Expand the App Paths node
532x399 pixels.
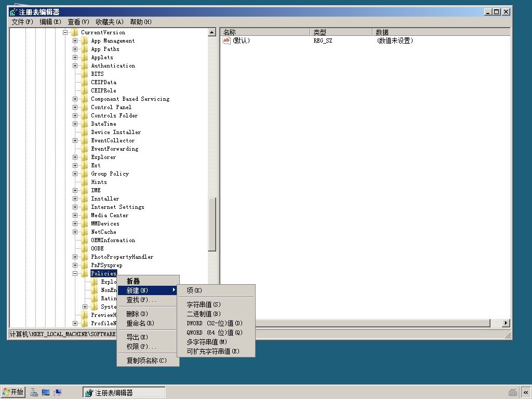[75, 49]
